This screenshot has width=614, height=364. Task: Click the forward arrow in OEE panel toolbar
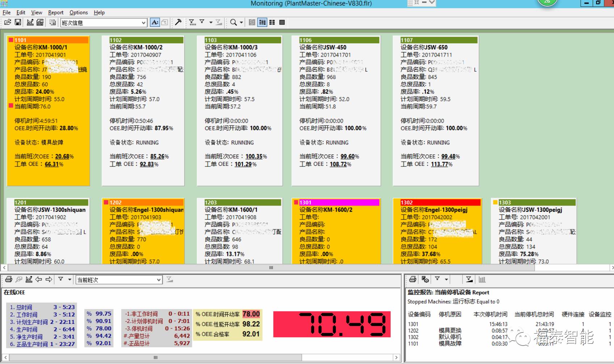pos(49,279)
